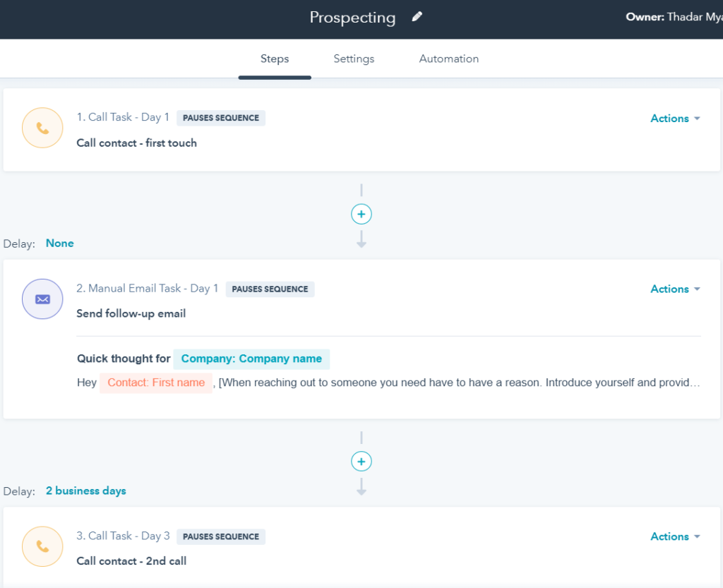The height and width of the screenshot is (588, 723).
Task: Click the Company: Company name token
Action: point(251,359)
